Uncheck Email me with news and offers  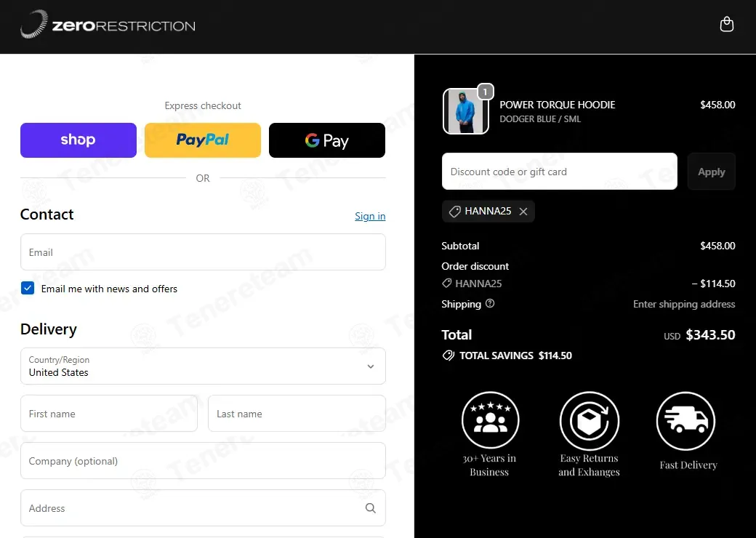(28, 289)
